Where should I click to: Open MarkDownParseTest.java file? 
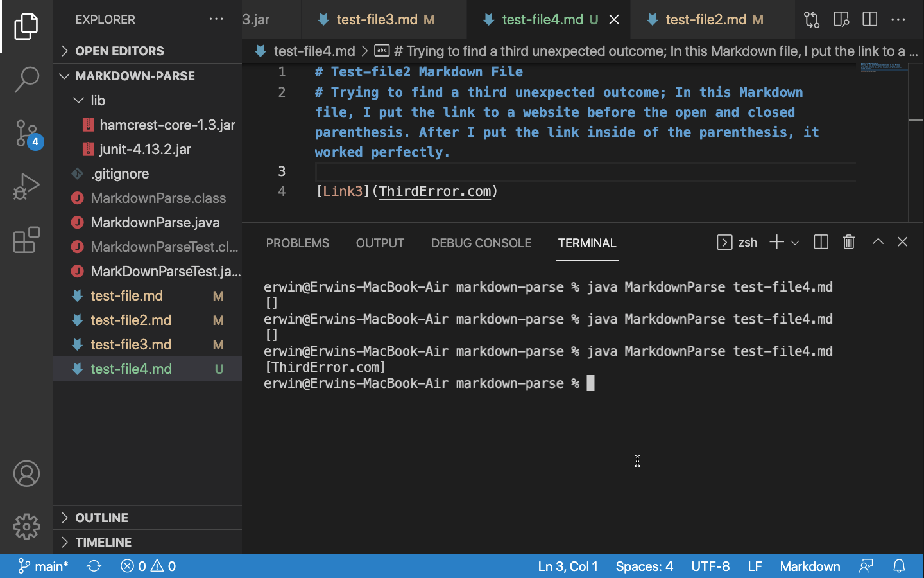pos(148,271)
